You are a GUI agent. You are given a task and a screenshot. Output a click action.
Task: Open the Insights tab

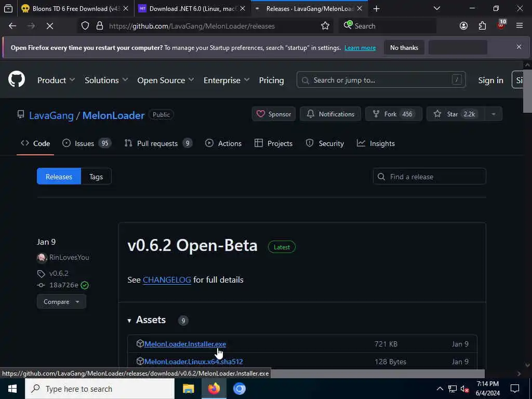[x=376, y=143]
